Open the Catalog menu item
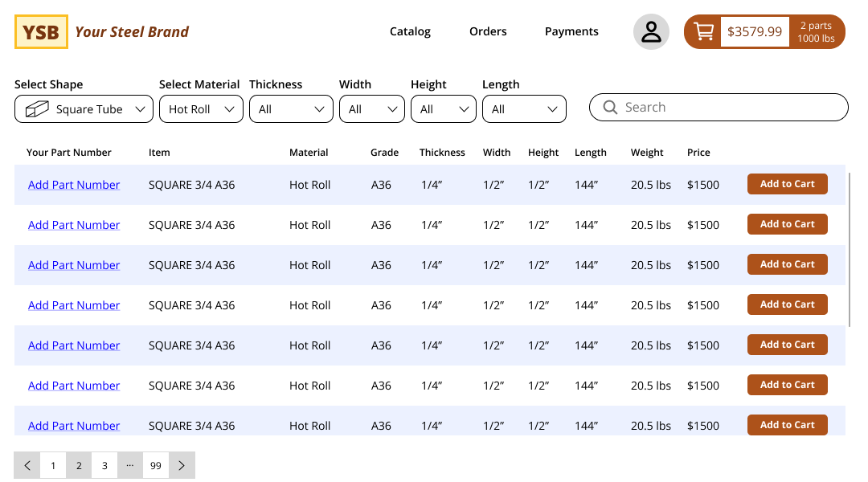The width and height of the screenshot is (868, 482). [410, 32]
